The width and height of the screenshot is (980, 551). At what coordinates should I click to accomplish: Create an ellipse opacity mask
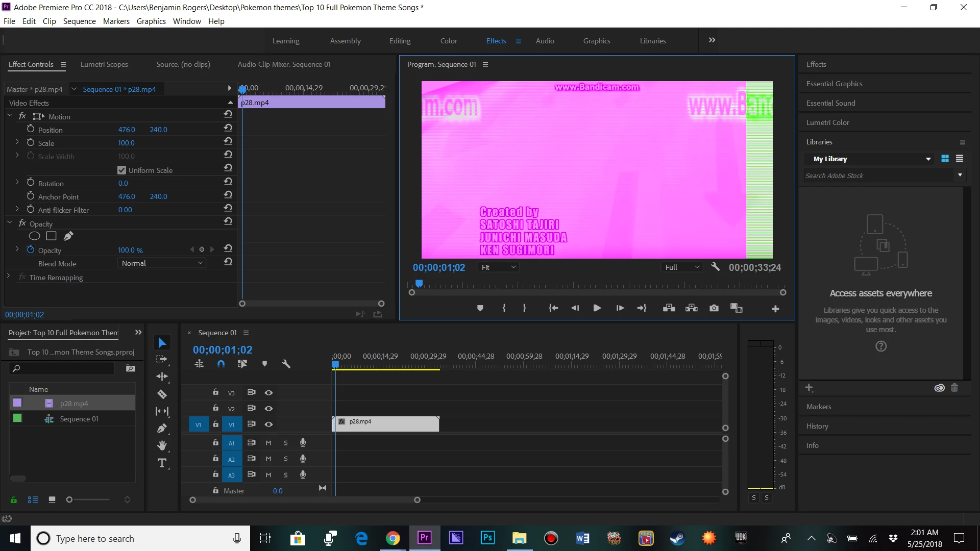pyautogui.click(x=34, y=236)
